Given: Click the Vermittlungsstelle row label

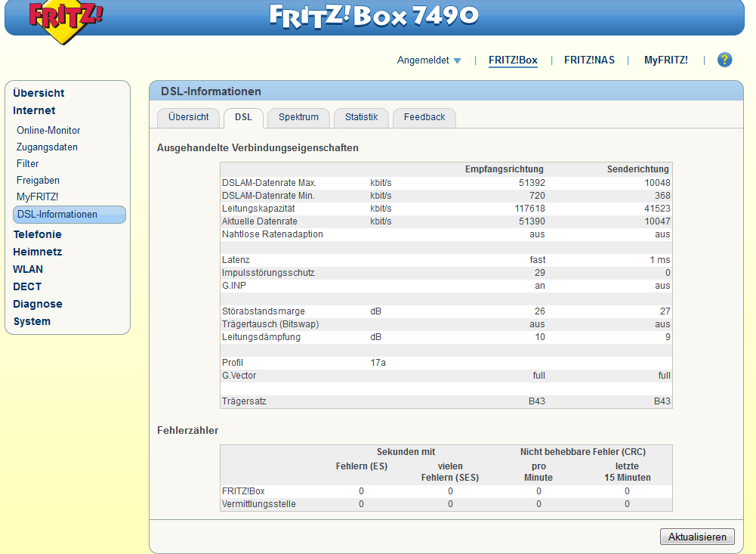Looking at the screenshot, I should point(259,504).
